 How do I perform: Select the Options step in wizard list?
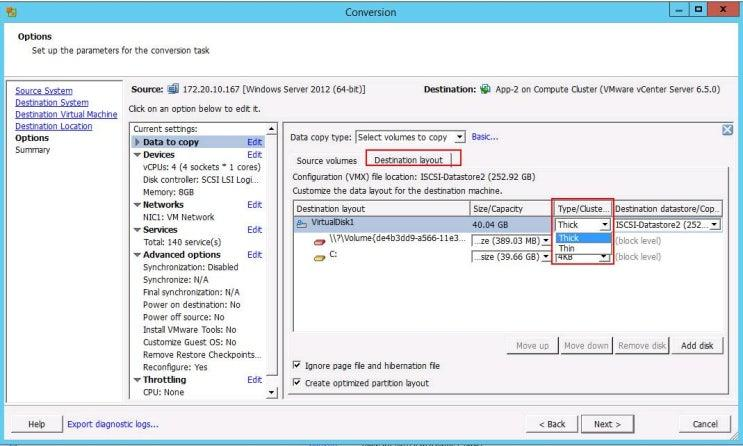[32, 138]
